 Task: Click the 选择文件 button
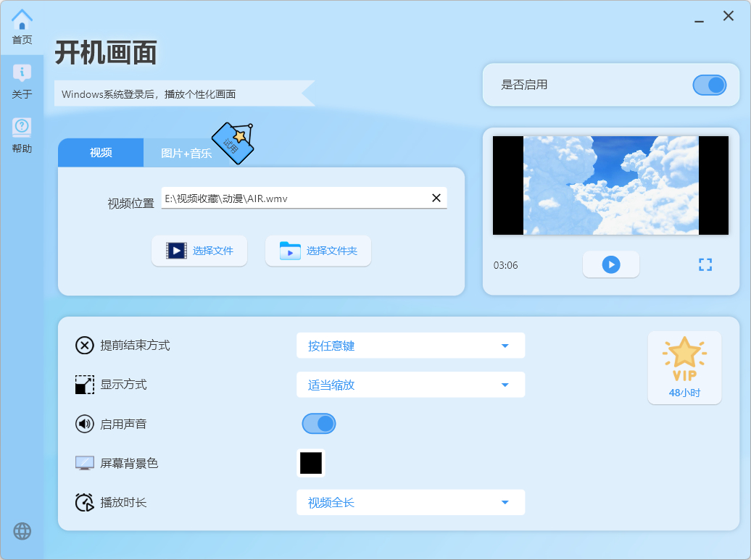[x=199, y=251]
